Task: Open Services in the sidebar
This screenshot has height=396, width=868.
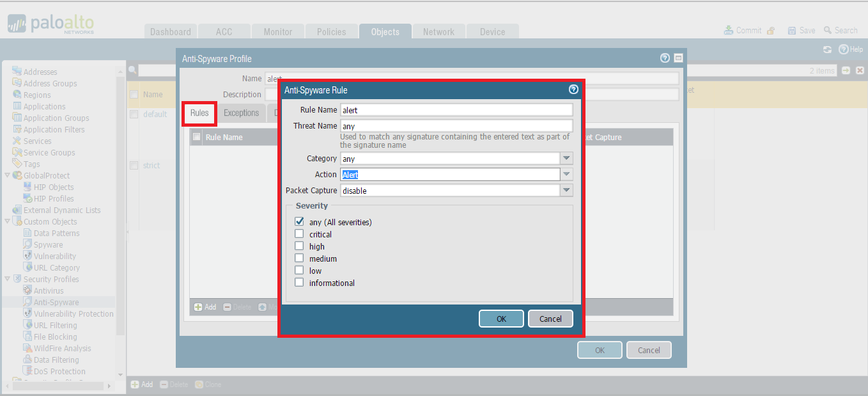Action: tap(37, 141)
